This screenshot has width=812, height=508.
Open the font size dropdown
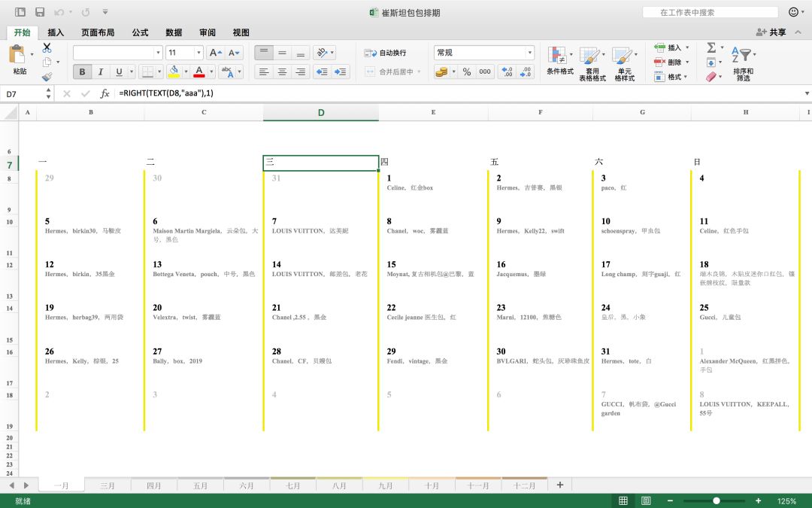198,53
